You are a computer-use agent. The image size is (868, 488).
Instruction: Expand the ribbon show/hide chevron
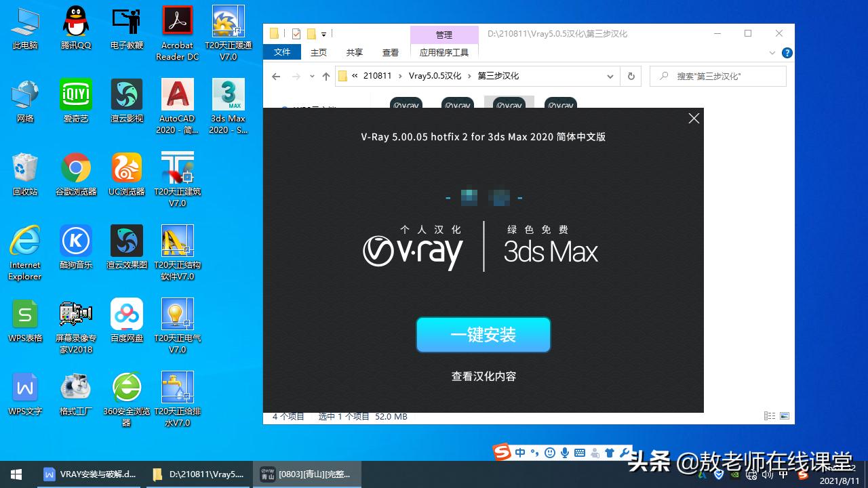pyautogui.click(x=772, y=53)
